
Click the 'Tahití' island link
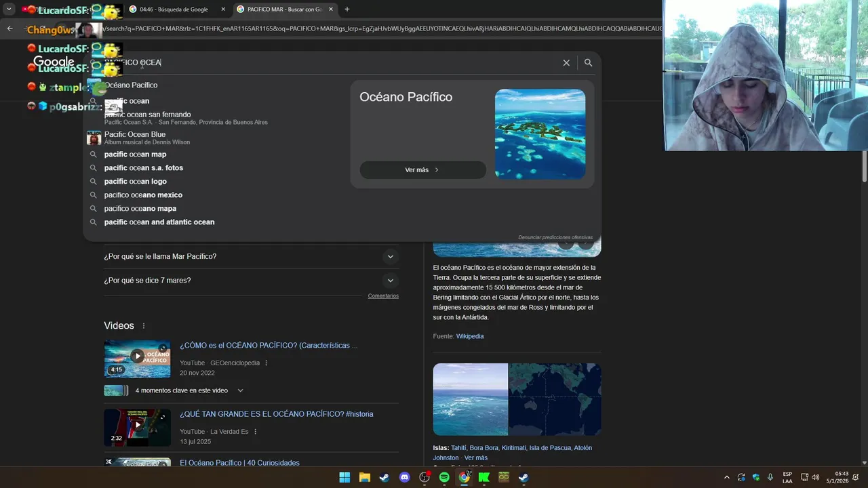pyautogui.click(x=458, y=448)
